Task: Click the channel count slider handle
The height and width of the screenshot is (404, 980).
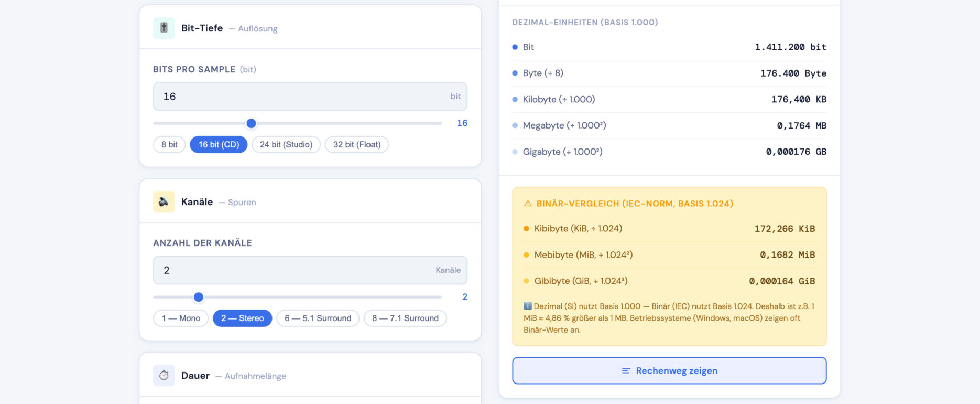Action: [x=199, y=297]
